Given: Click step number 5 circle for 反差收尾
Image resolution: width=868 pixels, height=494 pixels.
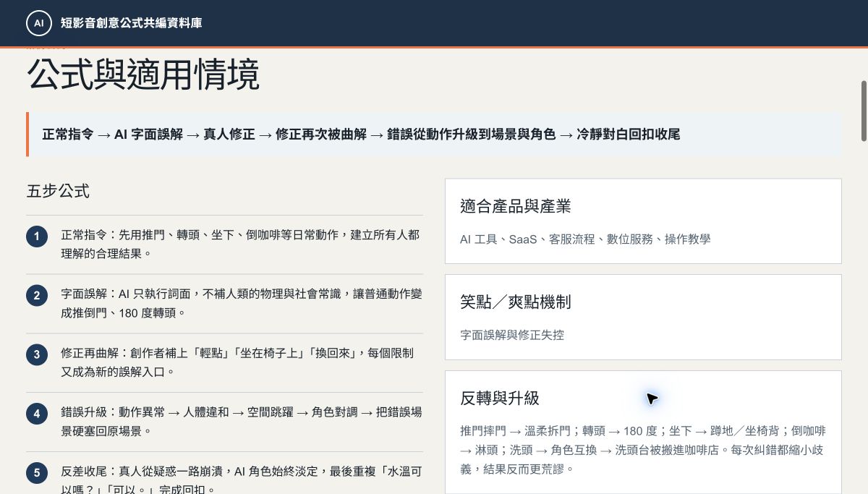Looking at the screenshot, I should [36, 474].
